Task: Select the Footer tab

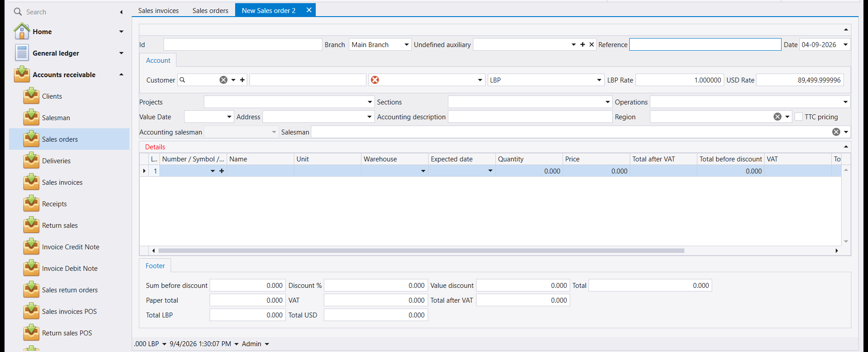Action: point(155,266)
